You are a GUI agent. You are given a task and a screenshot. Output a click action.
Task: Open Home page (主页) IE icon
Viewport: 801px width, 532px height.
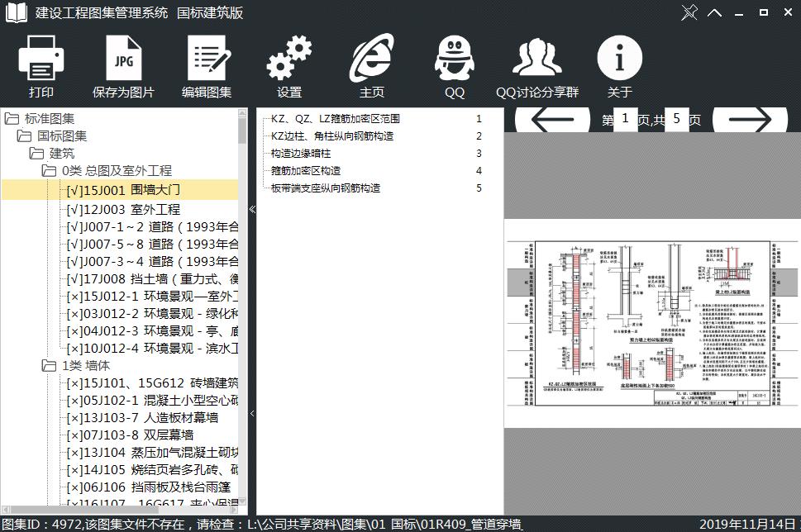[371, 58]
